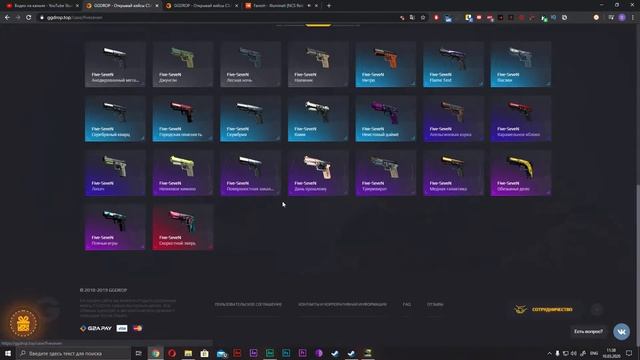
Task: Open the Five-SeveN Медная галактика card
Action: pos(453,173)
